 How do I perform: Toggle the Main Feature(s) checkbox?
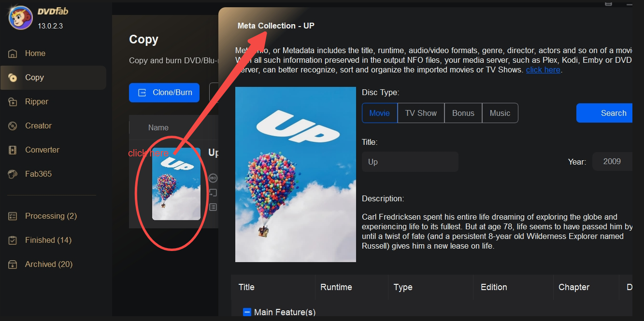(x=247, y=312)
